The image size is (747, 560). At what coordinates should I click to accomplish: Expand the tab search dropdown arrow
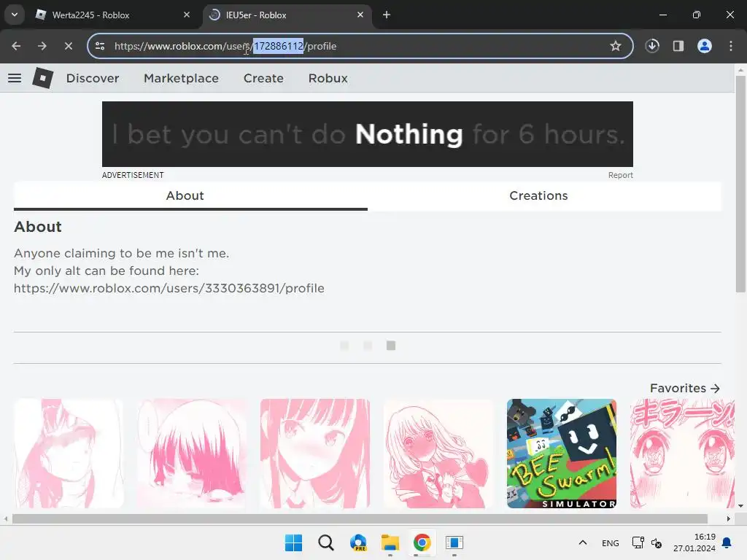pos(15,15)
